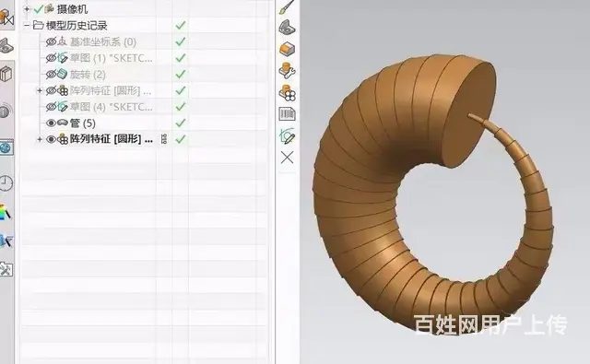Click the tube icon of 管 (5)
The width and height of the screenshot is (590, 364).
click(63, 123)
